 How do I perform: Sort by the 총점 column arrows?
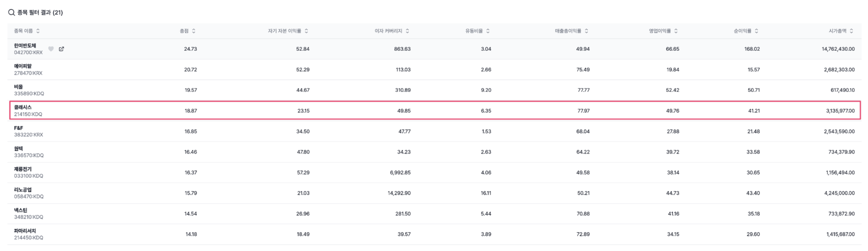(194, 31)
